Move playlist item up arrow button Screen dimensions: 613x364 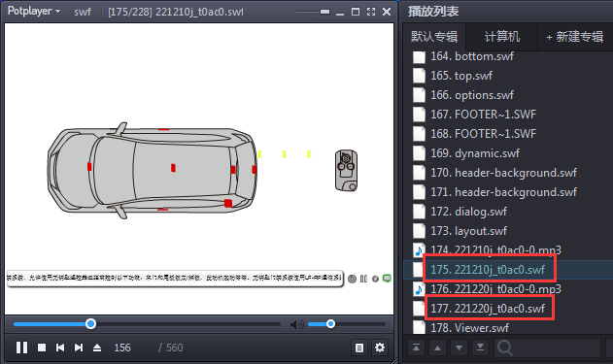[437, 347]
